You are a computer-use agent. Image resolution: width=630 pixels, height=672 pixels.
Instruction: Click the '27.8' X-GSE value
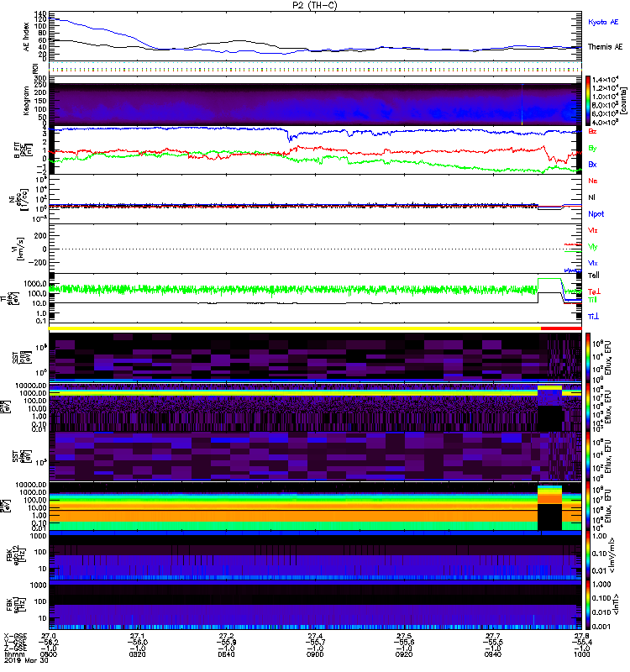point(581,636)
